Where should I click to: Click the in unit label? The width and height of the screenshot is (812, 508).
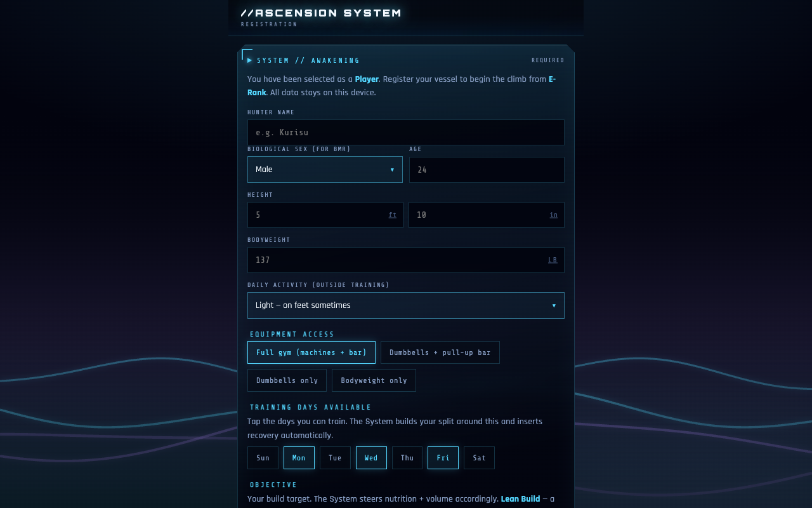(554, 215)
